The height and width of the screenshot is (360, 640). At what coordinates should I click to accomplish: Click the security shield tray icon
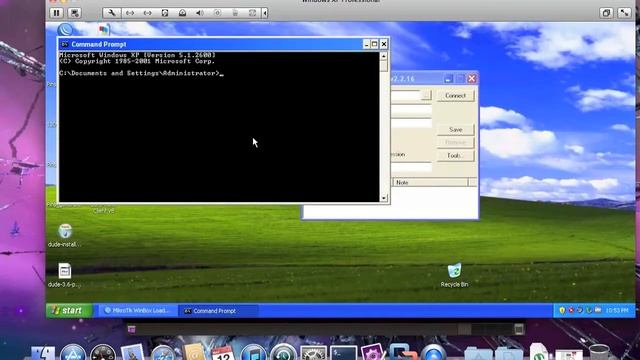562,311
